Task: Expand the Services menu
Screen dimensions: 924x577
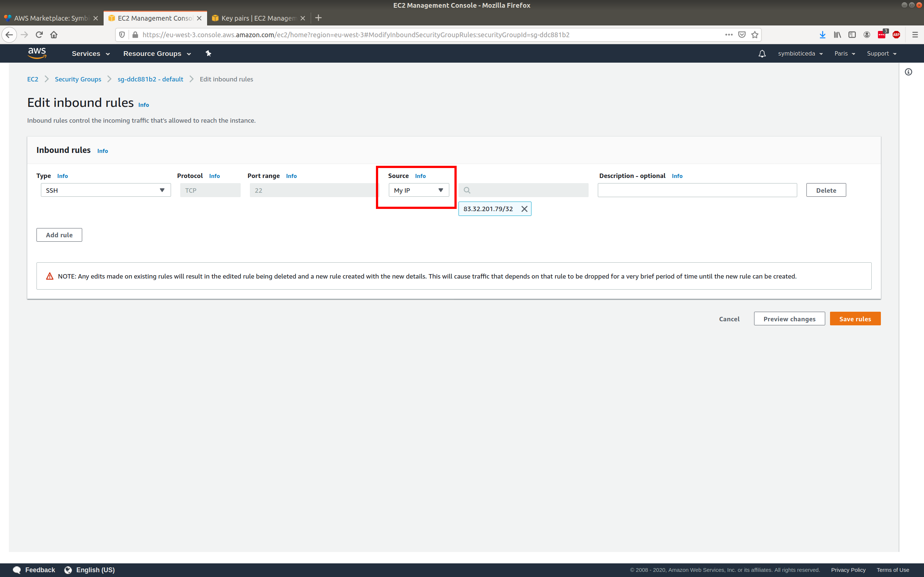Action: point(91,54)
